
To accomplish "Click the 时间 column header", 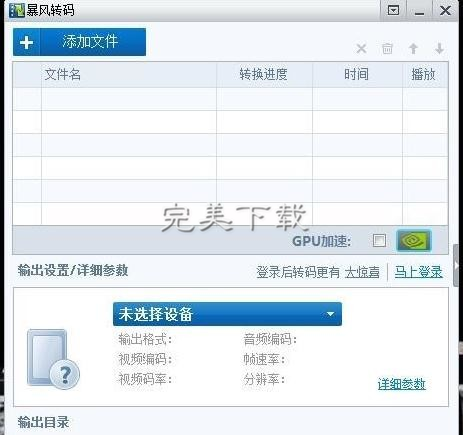I will 356,74.
